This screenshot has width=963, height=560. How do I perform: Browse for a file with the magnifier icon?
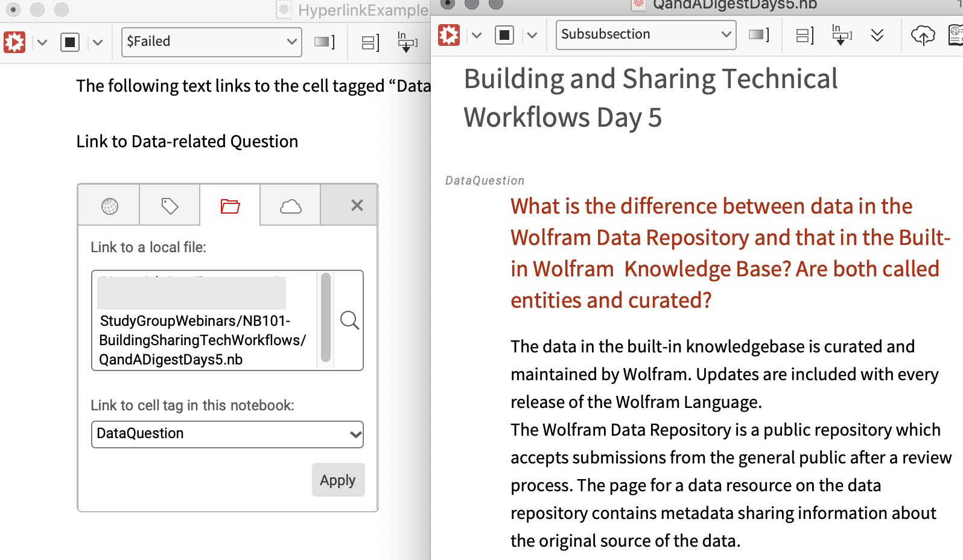click(x=349, y=320)
